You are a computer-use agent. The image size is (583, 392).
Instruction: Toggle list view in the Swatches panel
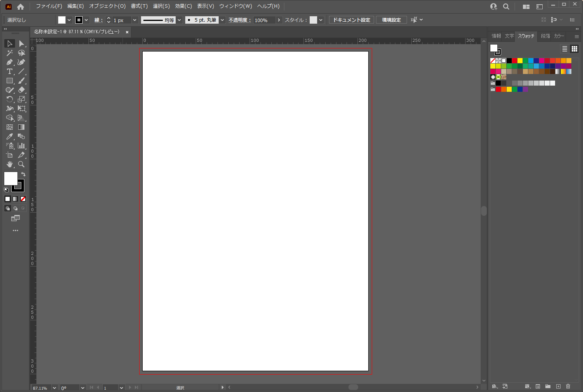pos(565,49)
